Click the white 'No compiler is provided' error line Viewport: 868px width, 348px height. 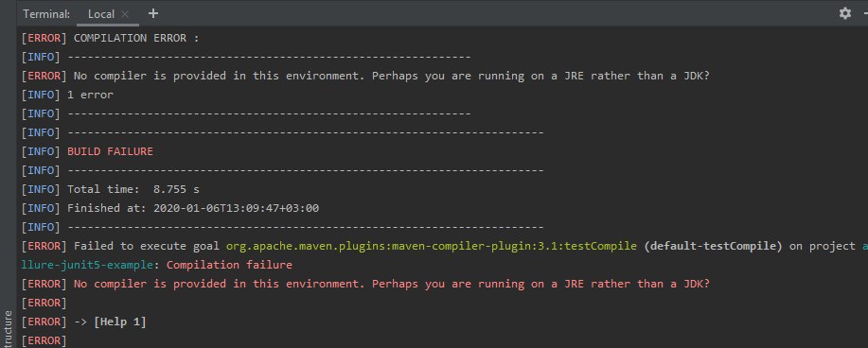pos(365,76)
